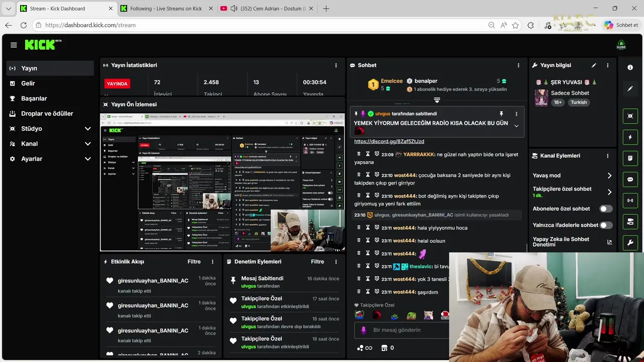Refresh the page in the browser
The image size is (644, 362).
click(x=24, y=25)
